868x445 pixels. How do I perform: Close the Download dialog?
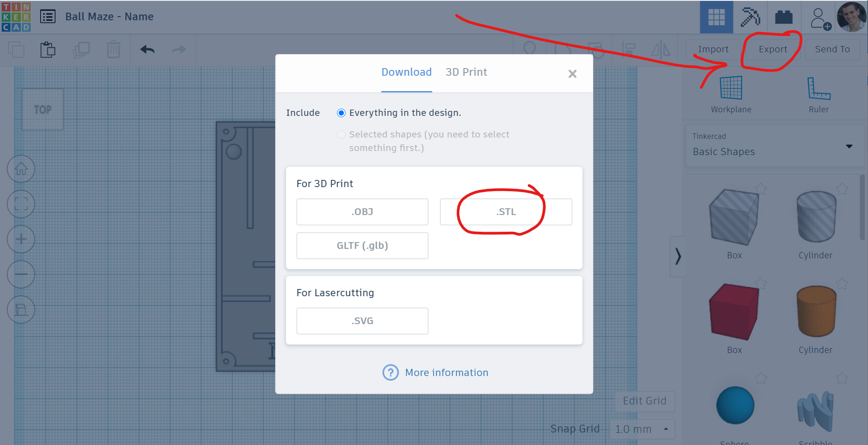point(573,73)
